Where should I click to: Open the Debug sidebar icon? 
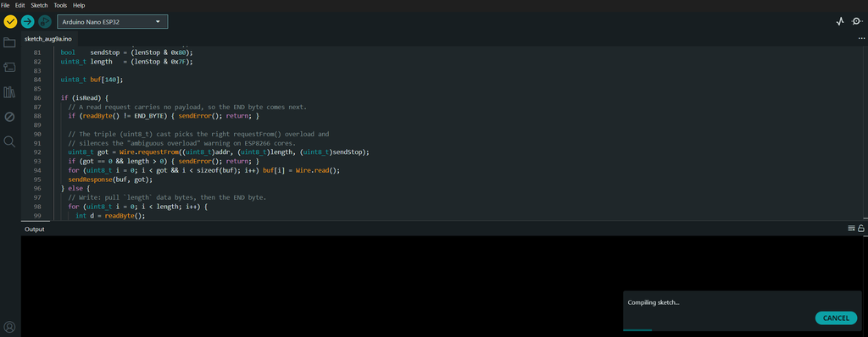[x=9, y=117]
